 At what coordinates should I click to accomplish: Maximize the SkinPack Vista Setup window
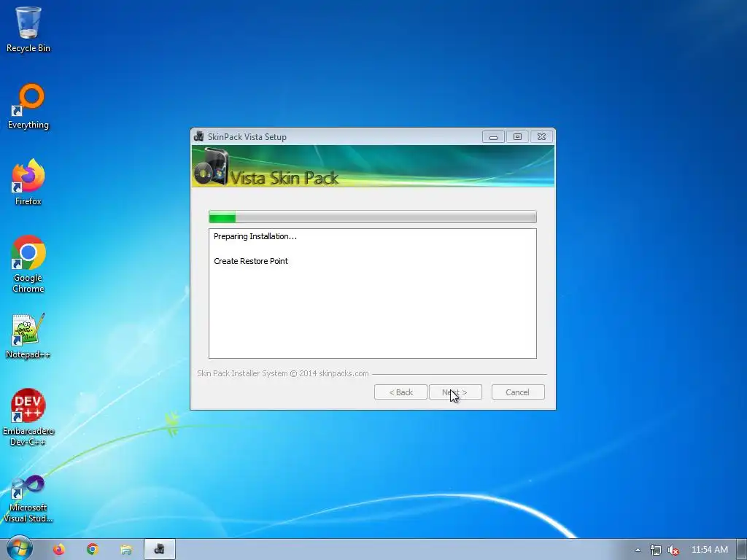click(517, 137)
